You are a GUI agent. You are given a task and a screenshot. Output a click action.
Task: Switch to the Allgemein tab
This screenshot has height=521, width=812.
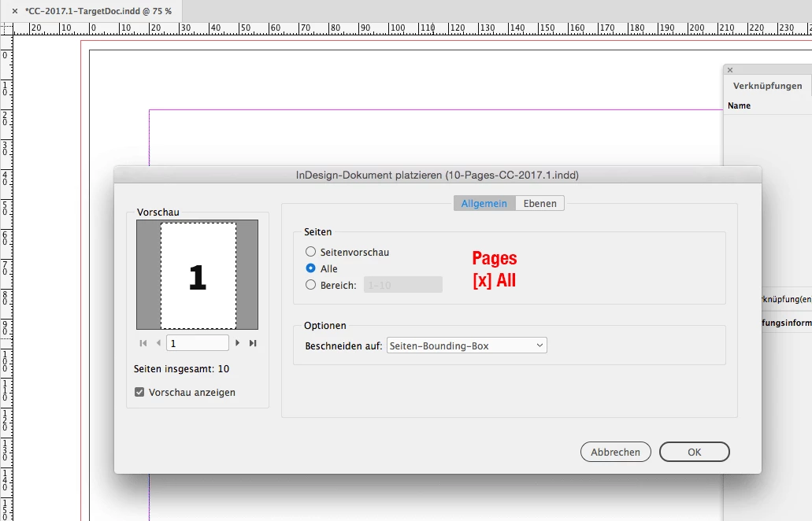pyautogui.click(x=484, y=203)
